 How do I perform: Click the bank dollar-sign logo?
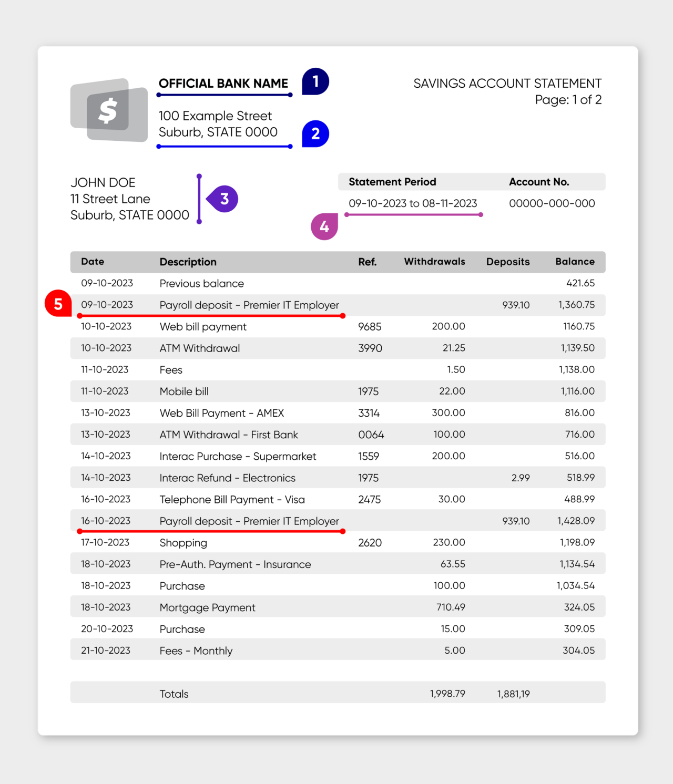pos(109,110)
